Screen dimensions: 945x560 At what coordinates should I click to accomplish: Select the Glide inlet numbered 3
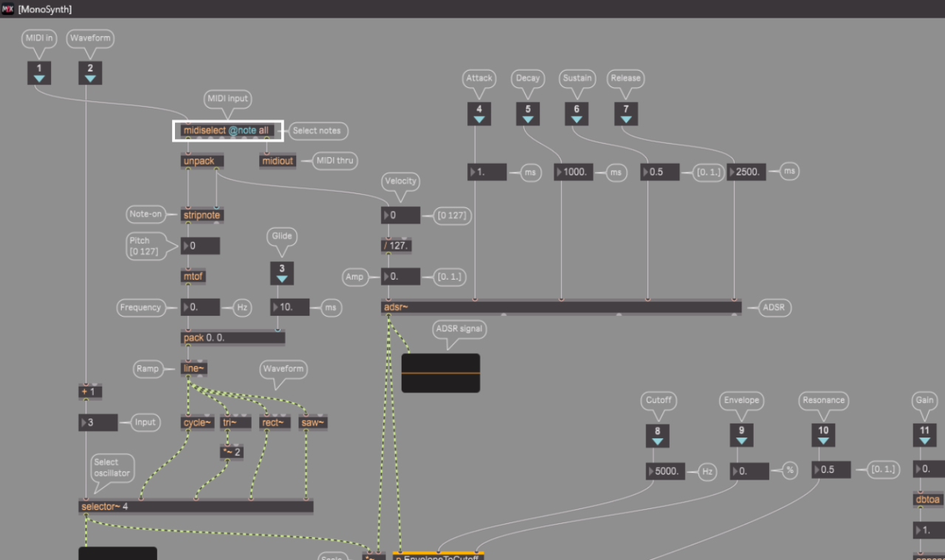click(281, 273)
